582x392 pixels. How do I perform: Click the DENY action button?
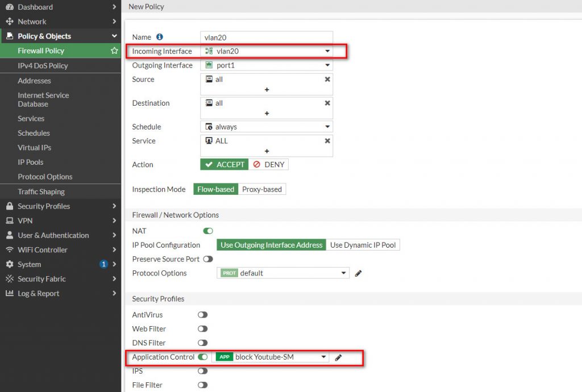pyautogui.click(x=268, y=164)
